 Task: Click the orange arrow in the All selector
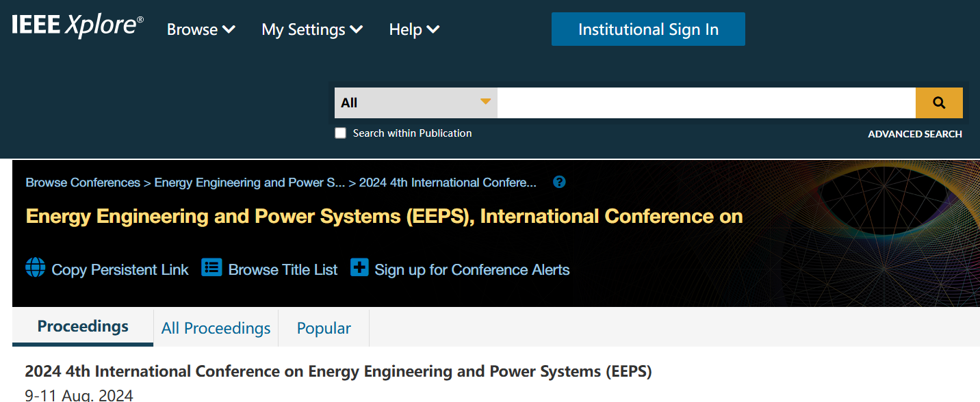485,102
